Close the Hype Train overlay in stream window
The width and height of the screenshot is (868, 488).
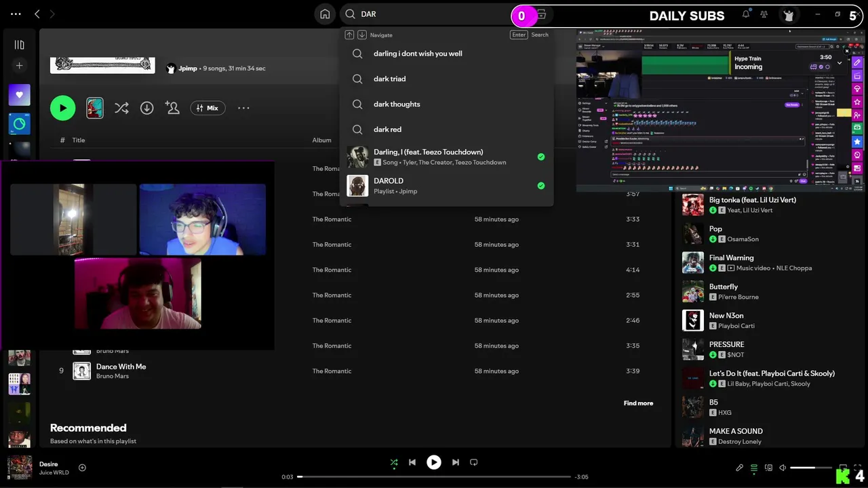(847, 51)
